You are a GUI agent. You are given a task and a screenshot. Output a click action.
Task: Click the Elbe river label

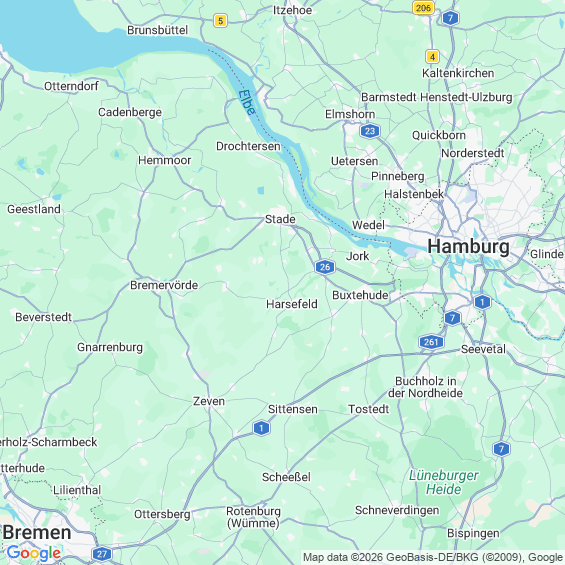click(248, 102)
